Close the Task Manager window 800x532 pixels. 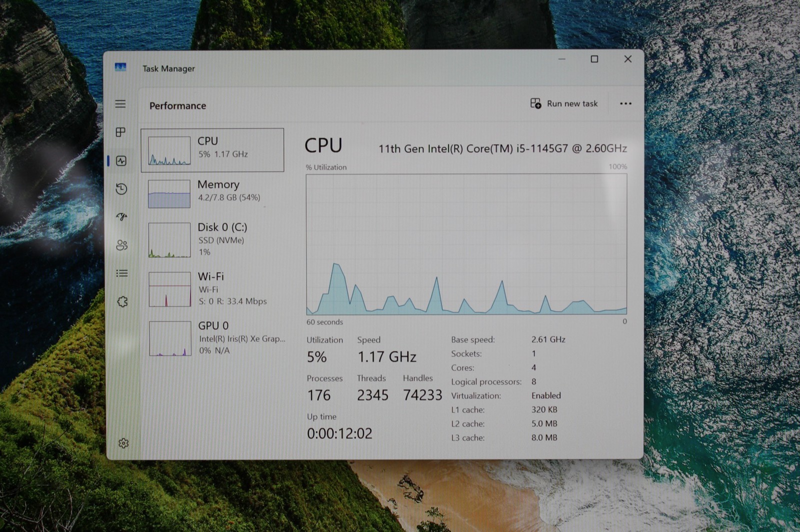click(x=628, y=59)
